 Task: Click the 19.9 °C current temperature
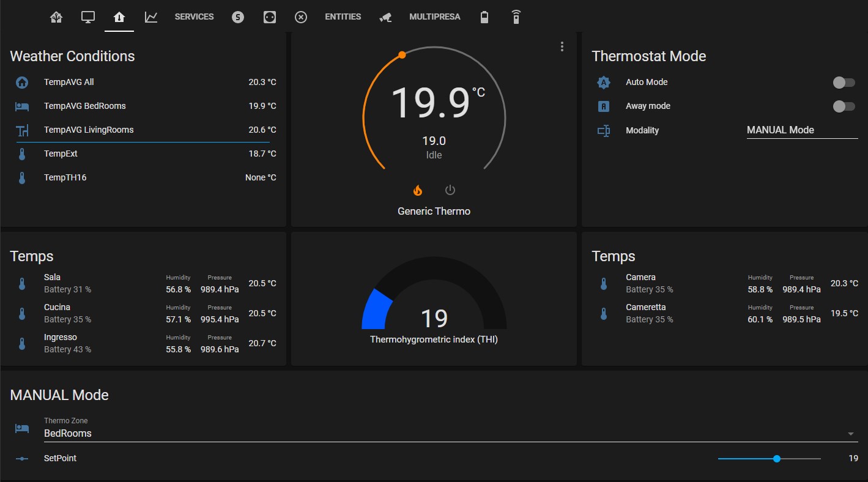(x=437, y=102)
